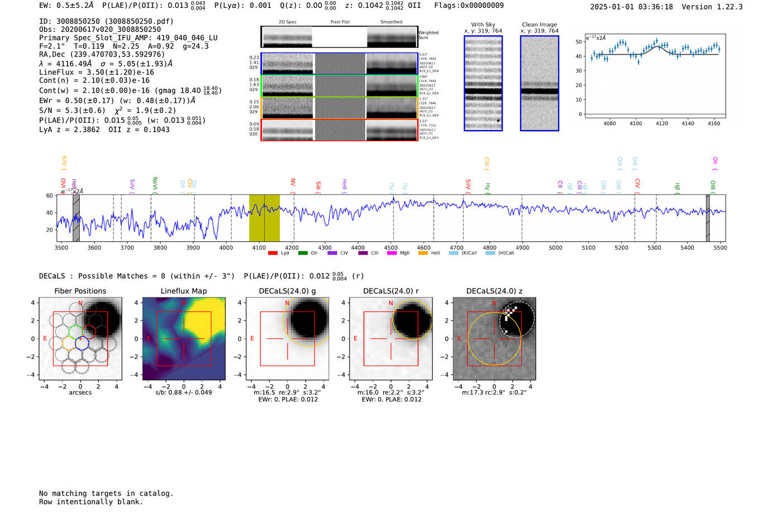782x532 pixels.
Task: Open the With Sky image cutout
Action: click(x=483, y=83)
